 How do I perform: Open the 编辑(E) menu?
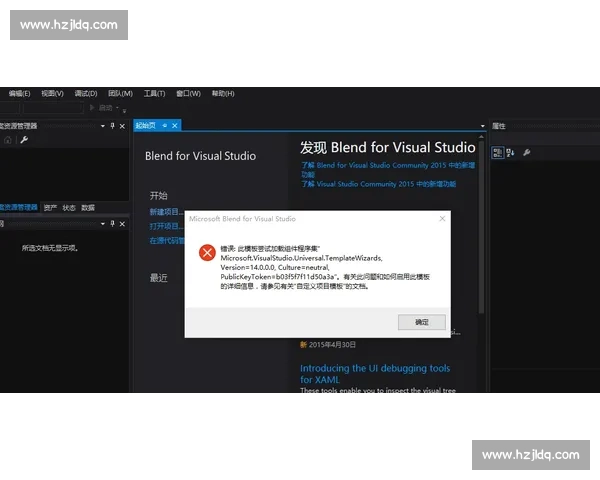tap(20, 93)
